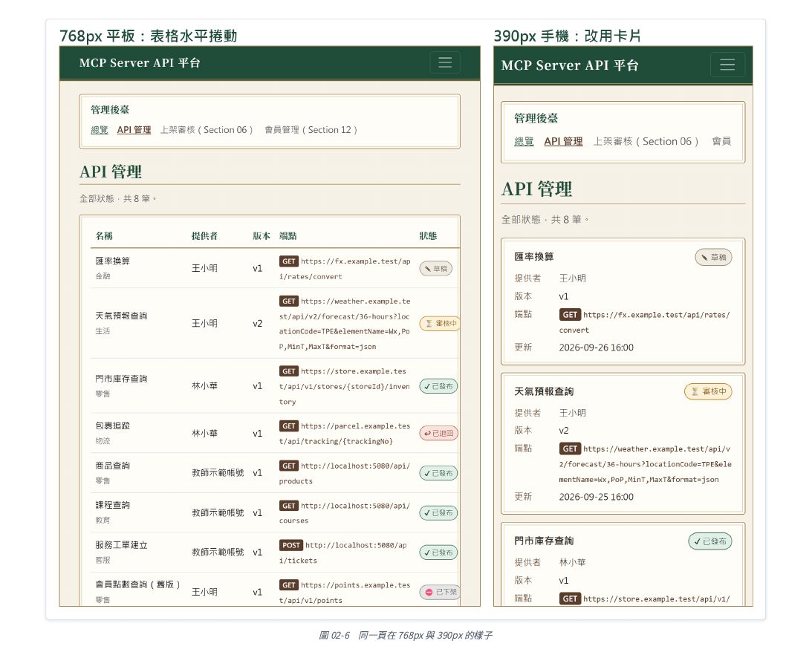812x652 pixels.
Task: Click 教師示範帳號 provider in 課程查詢 row
Action: coord(218,513)
